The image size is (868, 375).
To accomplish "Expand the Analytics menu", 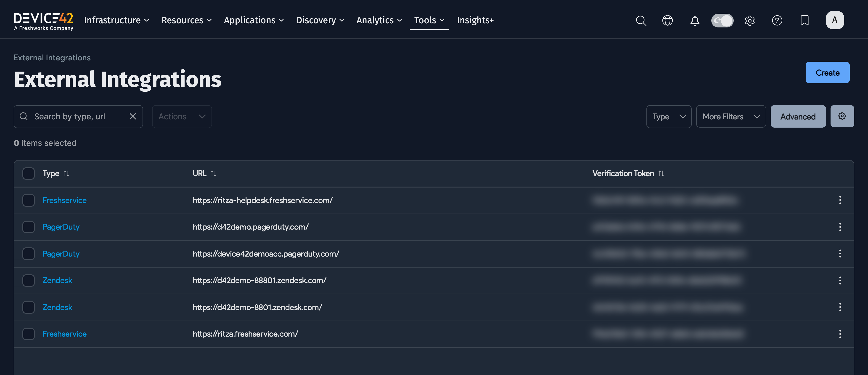I will (x=379, y=20).
